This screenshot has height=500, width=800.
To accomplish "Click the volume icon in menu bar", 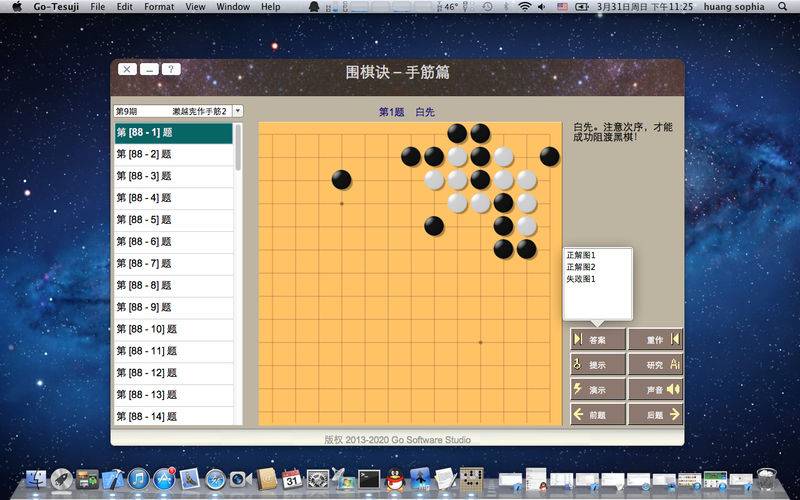I will click(x=541, y=7).
